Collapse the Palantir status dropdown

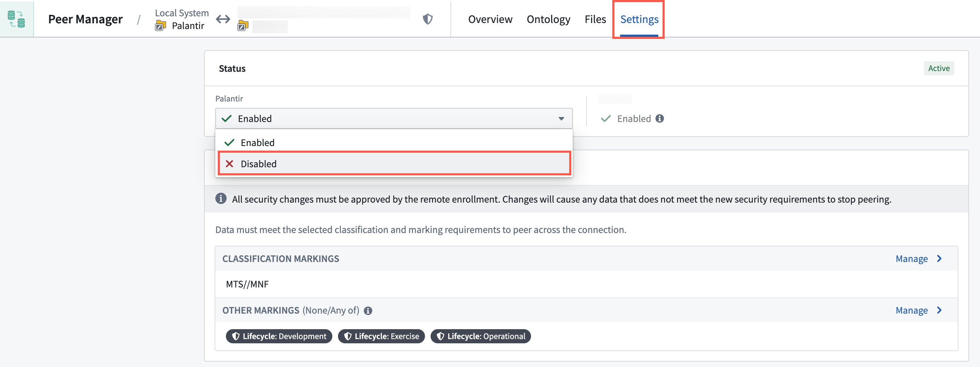pos(394,119)
